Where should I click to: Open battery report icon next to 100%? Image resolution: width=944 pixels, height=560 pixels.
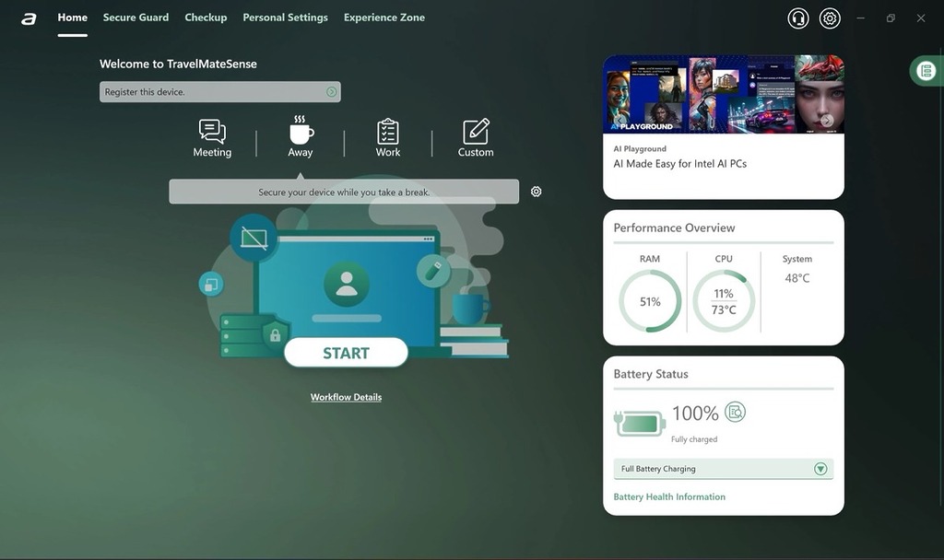pos(735,412)
